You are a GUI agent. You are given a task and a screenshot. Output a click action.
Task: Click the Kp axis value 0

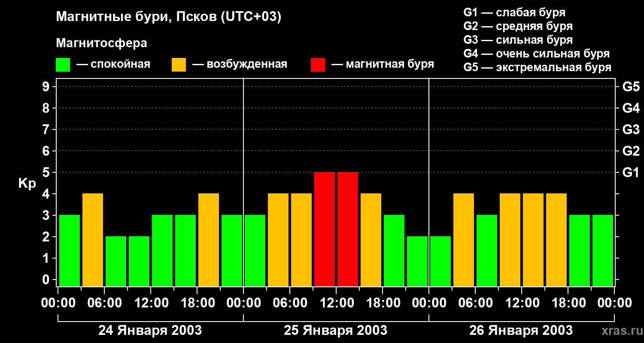tap(47, 280)
